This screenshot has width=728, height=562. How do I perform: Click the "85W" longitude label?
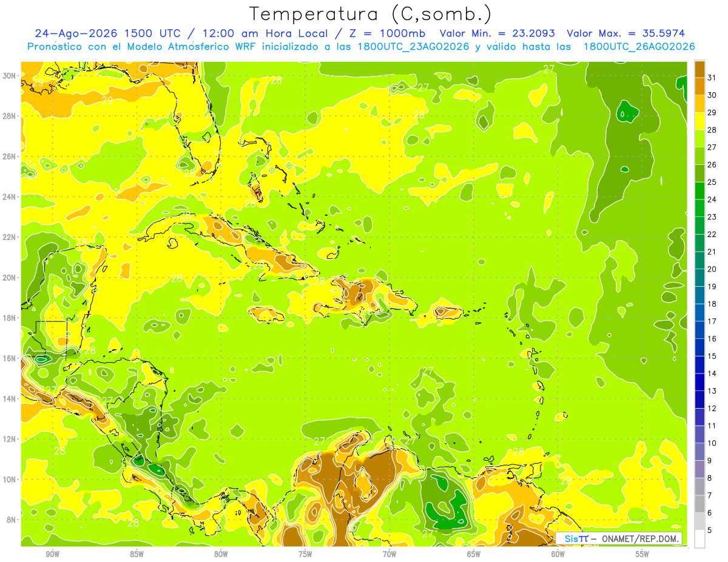coord(137,554)
